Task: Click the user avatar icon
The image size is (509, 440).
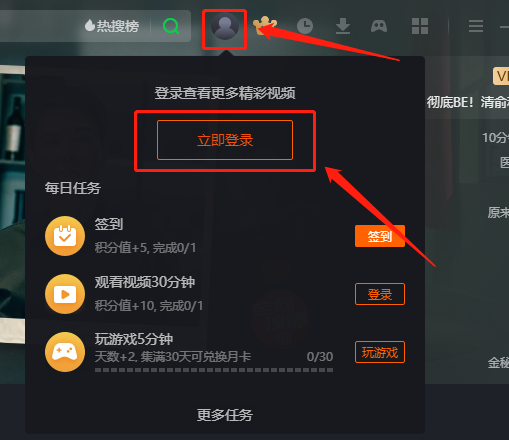Action: (225, 26)
